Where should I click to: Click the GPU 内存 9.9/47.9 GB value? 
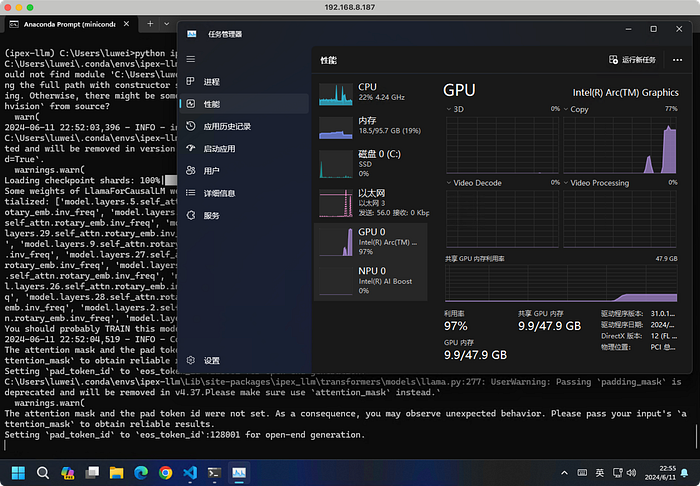coord(475,355)
